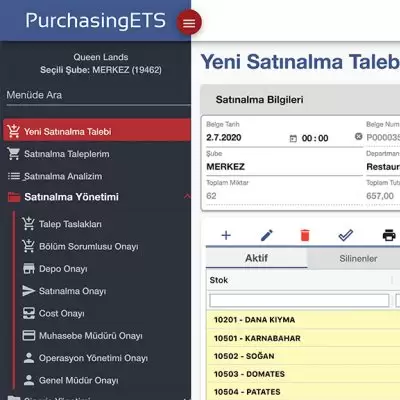
Task: Open Muhasebe Müdürü Onayı submenu link
Action: point(91,336)
